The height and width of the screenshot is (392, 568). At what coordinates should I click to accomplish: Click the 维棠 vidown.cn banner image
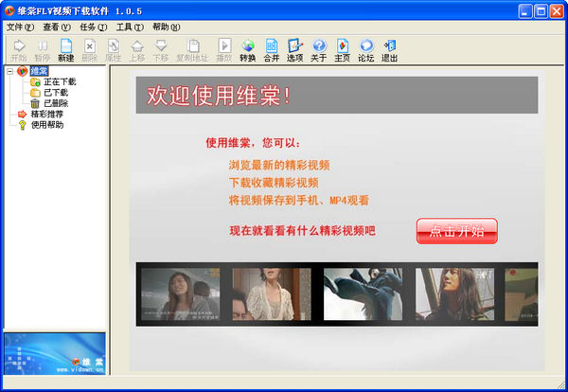coord(55,353)
